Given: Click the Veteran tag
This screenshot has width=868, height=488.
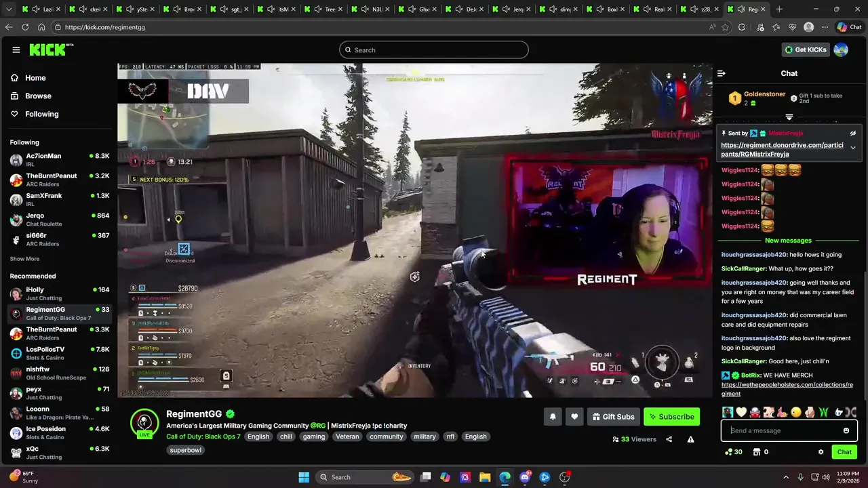Looking at the screenshot, I should coord(347,436).
